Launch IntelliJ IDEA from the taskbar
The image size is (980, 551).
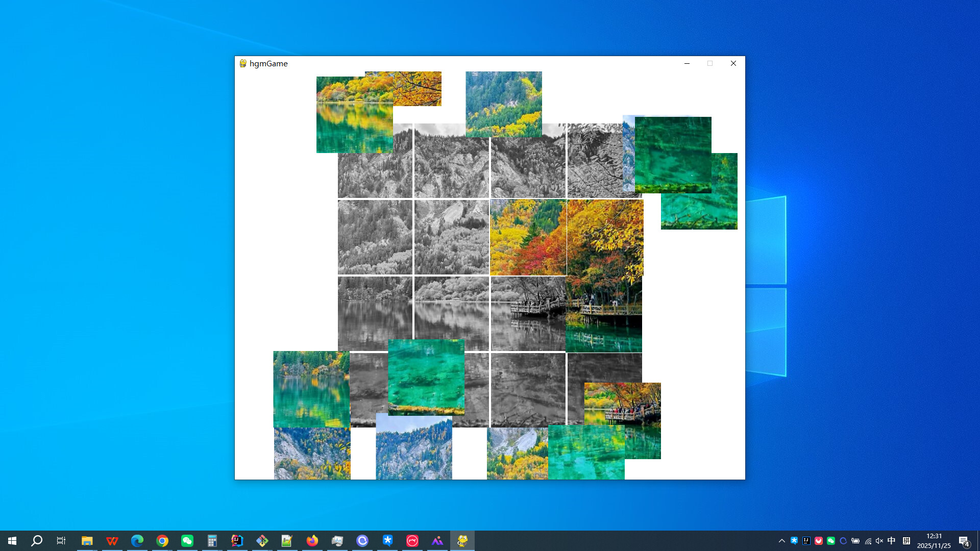point(237,540)
